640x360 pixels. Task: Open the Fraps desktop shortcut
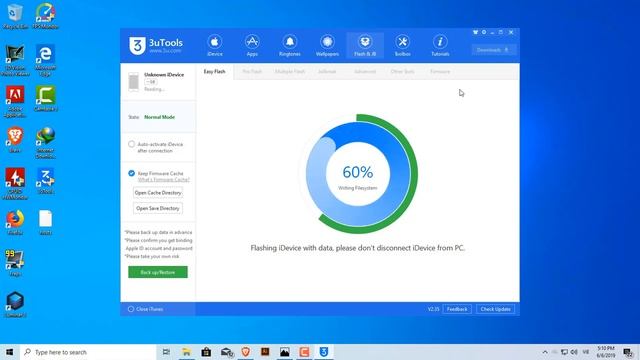coord(16,263)
